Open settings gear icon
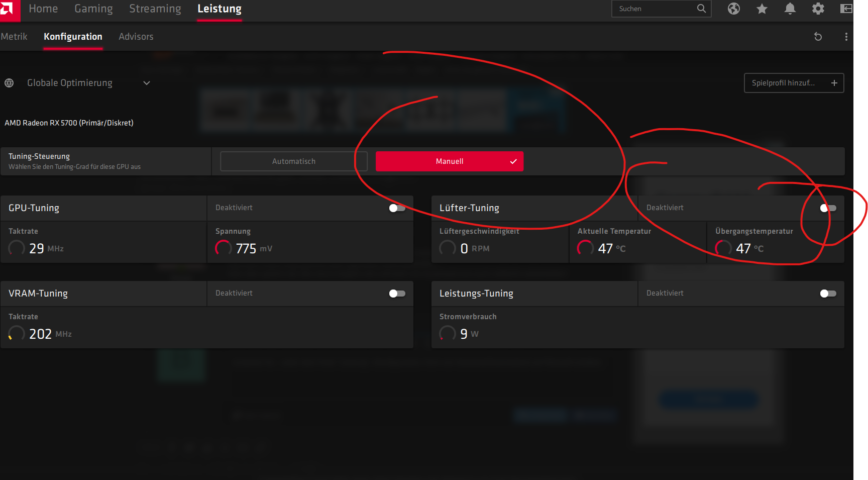 coord(818,9)
